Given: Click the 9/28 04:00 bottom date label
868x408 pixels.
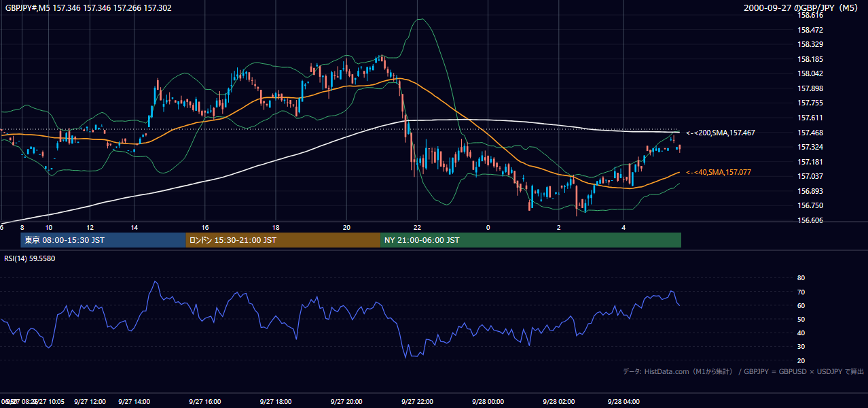Looking at the screenshot, I should click(623, 402).
